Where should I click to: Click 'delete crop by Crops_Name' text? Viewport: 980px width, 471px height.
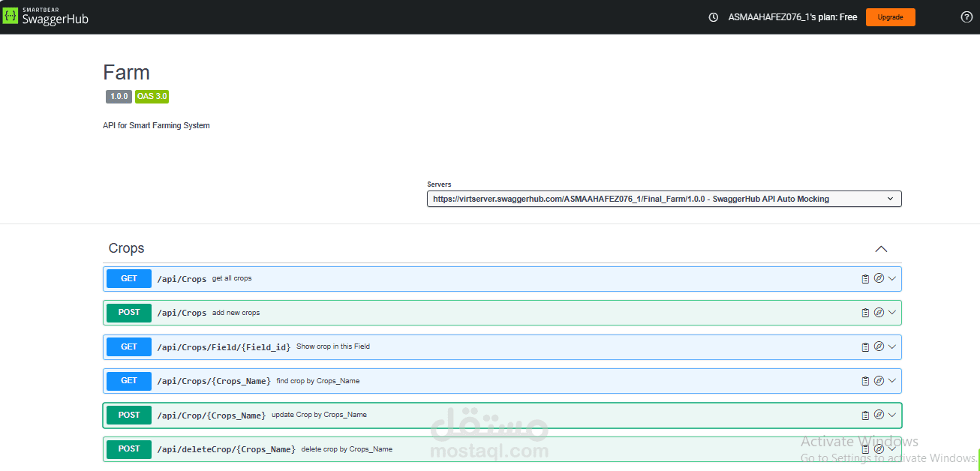point(347,449)
